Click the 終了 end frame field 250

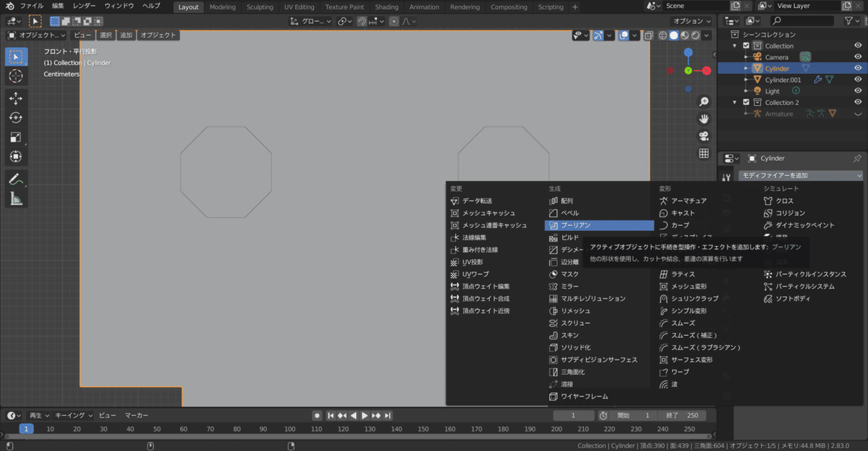(x=681, y=416)
